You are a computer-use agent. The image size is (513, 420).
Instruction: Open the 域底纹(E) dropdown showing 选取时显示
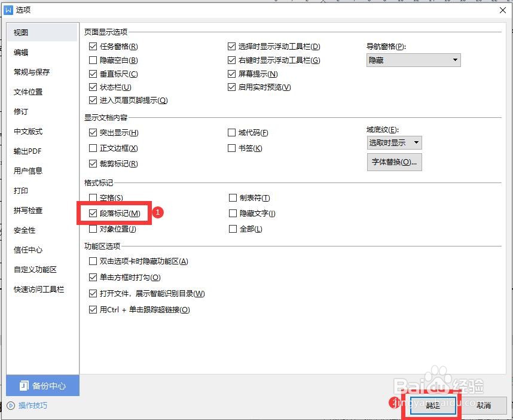click(x=394, y=143)
